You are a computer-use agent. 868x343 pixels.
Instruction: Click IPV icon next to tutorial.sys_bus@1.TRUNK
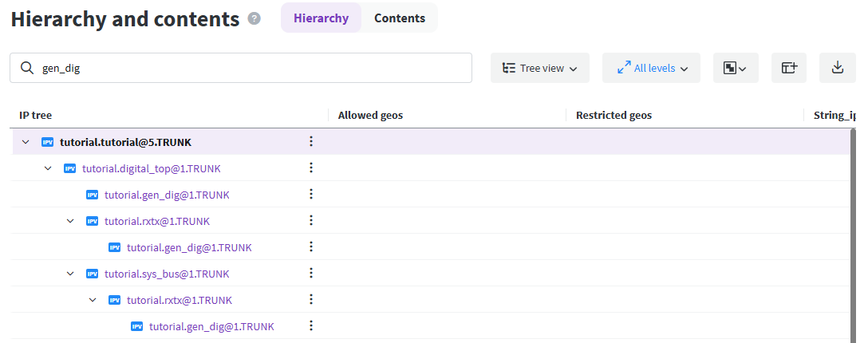pyautogui.click(x=93, y=274)
